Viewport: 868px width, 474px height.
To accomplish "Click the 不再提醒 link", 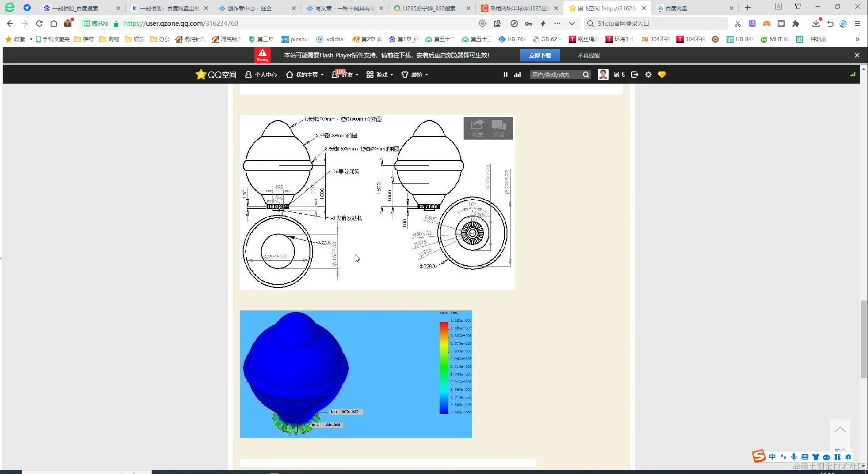I will point(589,55).
